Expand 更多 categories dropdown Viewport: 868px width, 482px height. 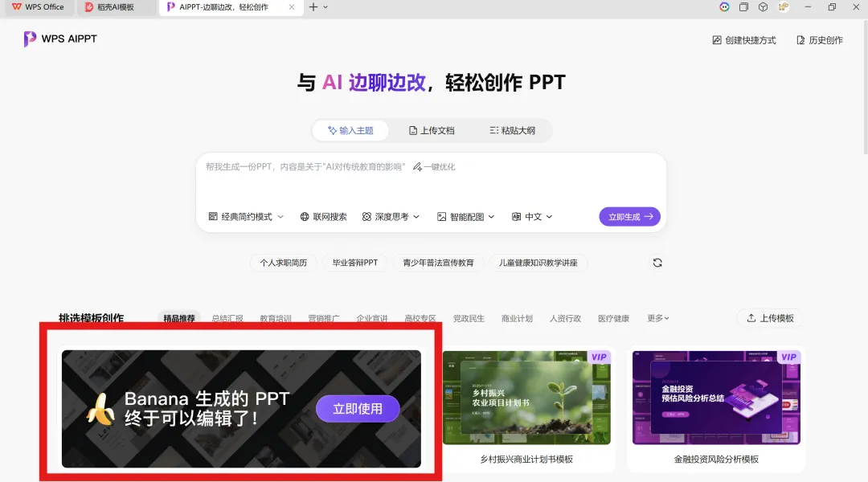click(x=658, y=318)
